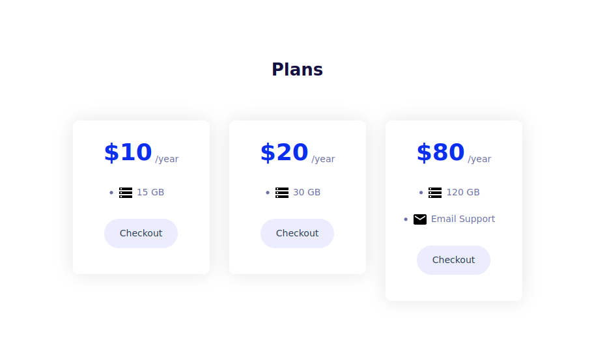Click the storage icon beside 120 GB
The image size is (592, 364).
point(435,193)
